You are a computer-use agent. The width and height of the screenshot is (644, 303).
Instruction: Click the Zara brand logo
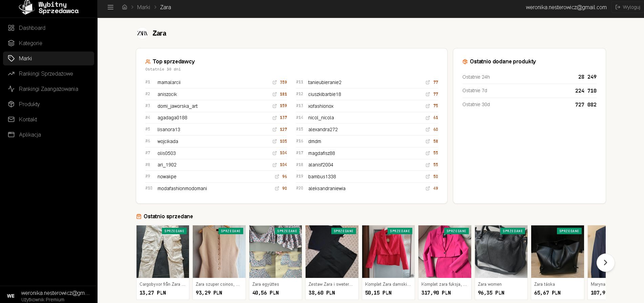[142, 33]
